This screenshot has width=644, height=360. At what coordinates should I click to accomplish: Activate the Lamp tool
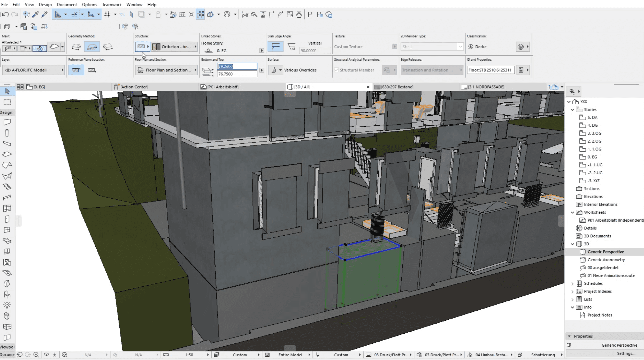tap(7, 305)
